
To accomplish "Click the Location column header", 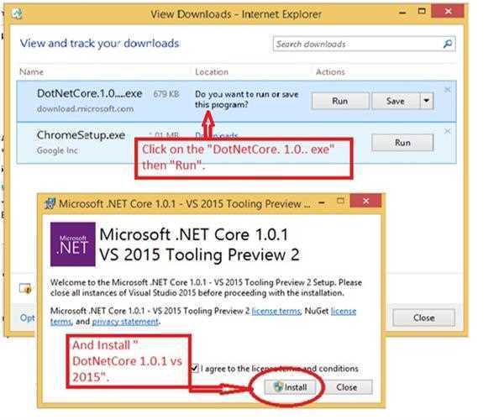I will click(x=211, y=72).
